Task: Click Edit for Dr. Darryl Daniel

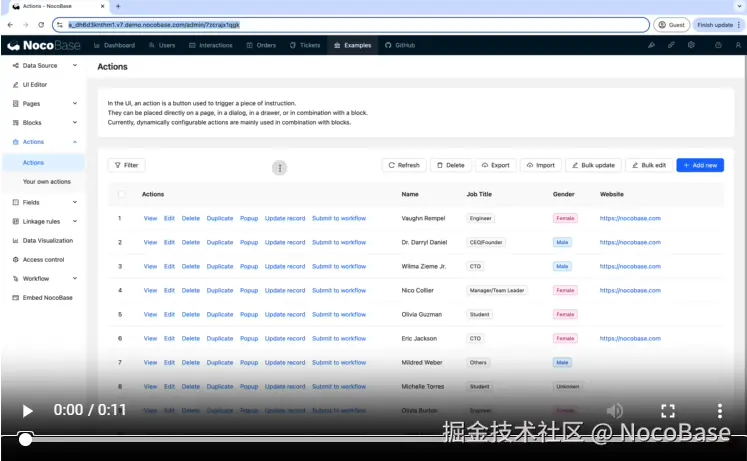Action: tap(169, 242)
